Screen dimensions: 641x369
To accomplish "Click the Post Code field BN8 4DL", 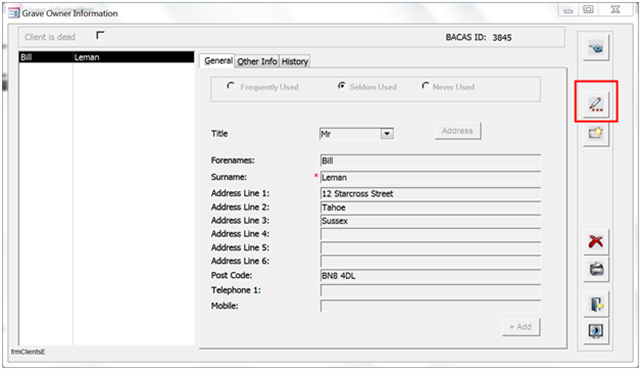I will point(430,276).
